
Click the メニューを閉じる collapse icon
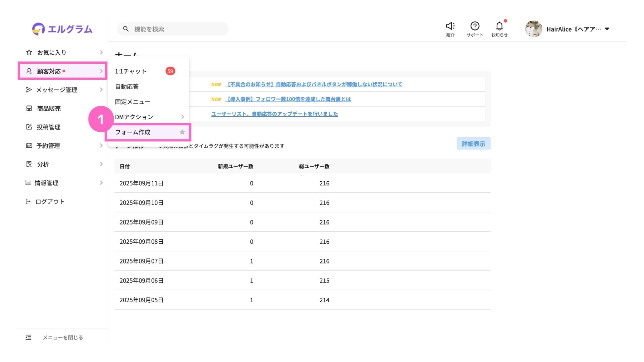[29, 337]
